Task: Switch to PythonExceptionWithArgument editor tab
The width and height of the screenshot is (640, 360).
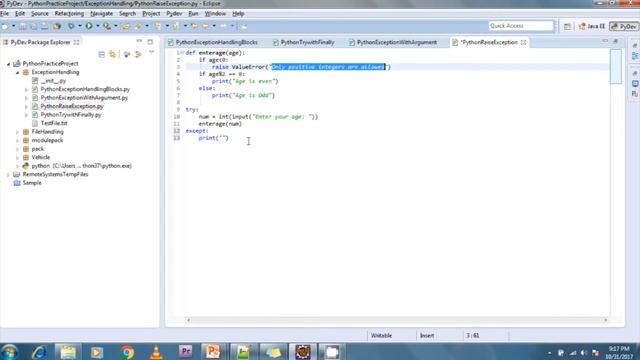Action: point(393,42)
